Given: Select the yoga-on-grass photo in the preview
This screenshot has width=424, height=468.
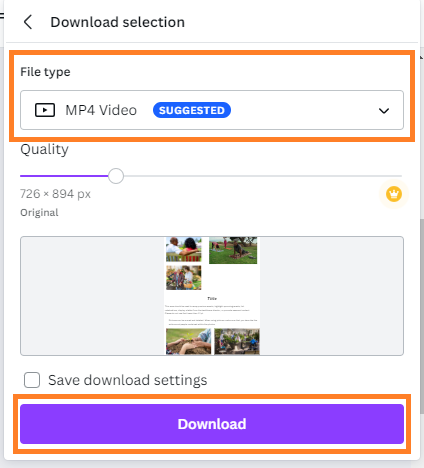Looking at the screenshot, I should click(233, 250).
